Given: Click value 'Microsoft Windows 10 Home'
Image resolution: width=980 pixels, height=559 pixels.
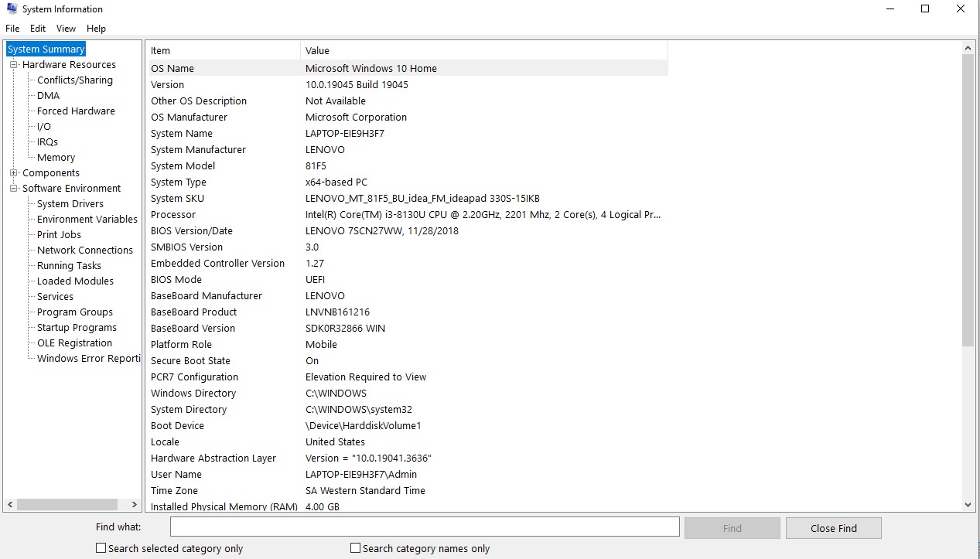Looking at the screenshot, I should (371, 69).
